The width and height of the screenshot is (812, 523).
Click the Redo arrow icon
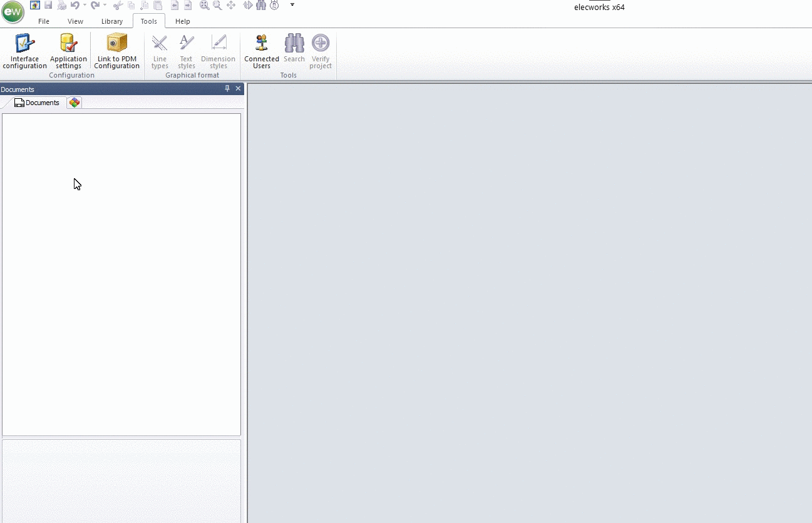[x=95, y=5]
